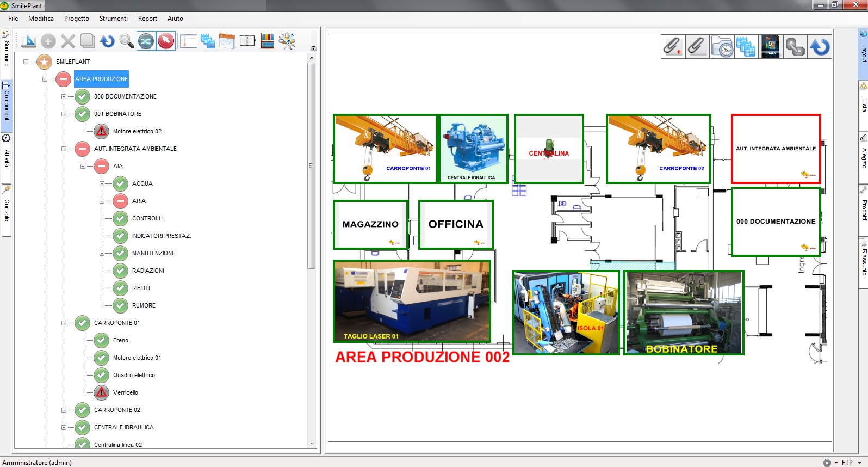Expand the CARROPONTE 02 tree node
The height and width of the screenshot is (467, 868).
[x=64, y=410]
